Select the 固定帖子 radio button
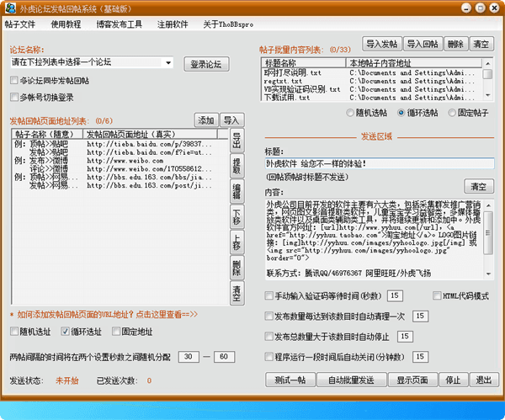Screen dimensions: 505x420 pyautogui.click(x=452, y=112)
